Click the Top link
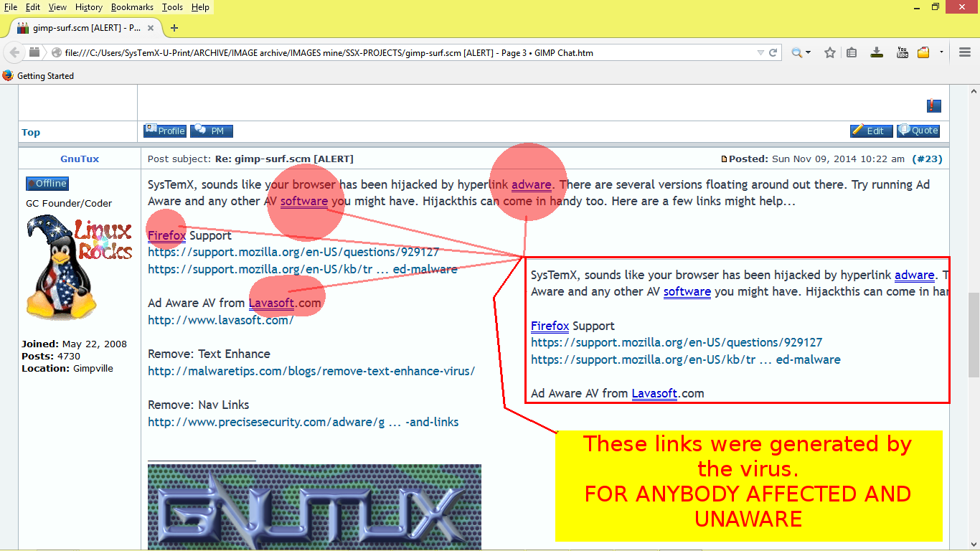The width and height of the screenshot is (980, 551). (31, 132)
